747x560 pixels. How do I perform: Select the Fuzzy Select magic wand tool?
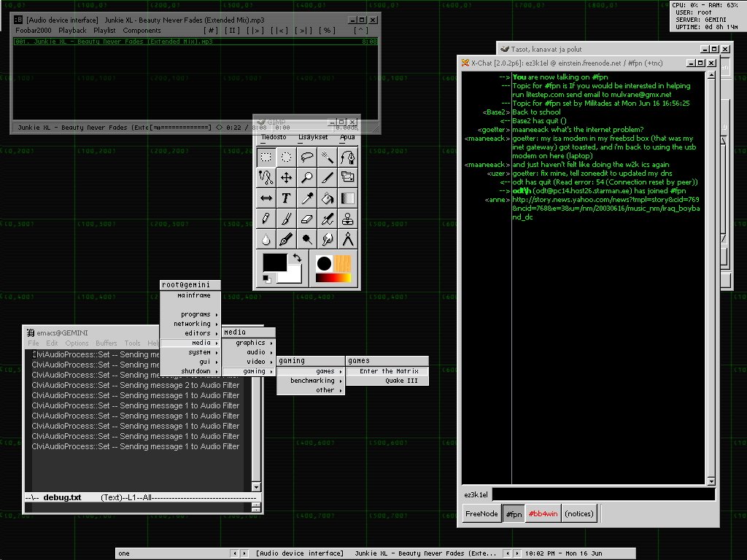point(328,157)
